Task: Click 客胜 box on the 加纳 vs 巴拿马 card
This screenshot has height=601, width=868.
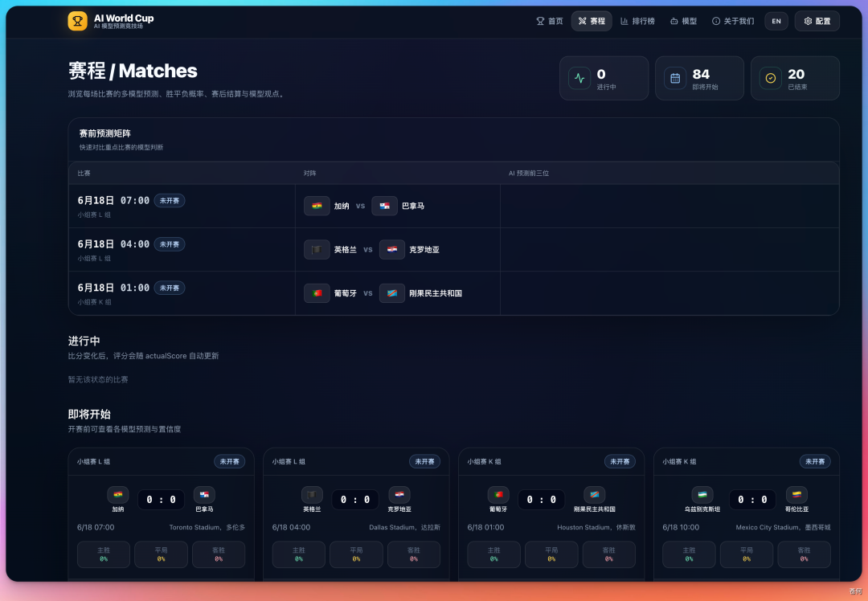Action: (x=219, y=554)
